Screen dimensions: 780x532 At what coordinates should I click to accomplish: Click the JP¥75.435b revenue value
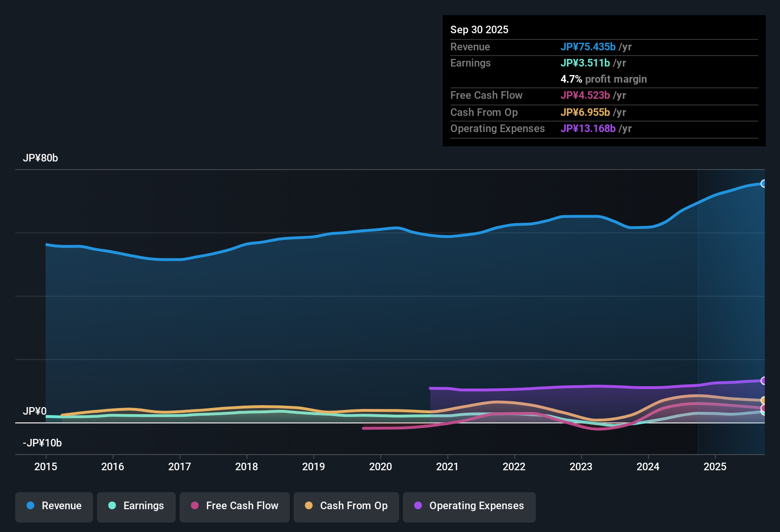point(589,47)
